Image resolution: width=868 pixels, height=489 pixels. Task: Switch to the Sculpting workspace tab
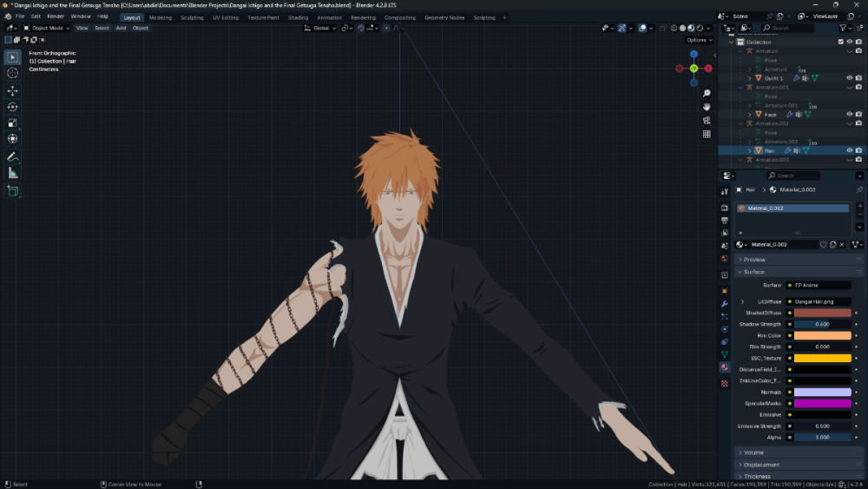(192, 17)
